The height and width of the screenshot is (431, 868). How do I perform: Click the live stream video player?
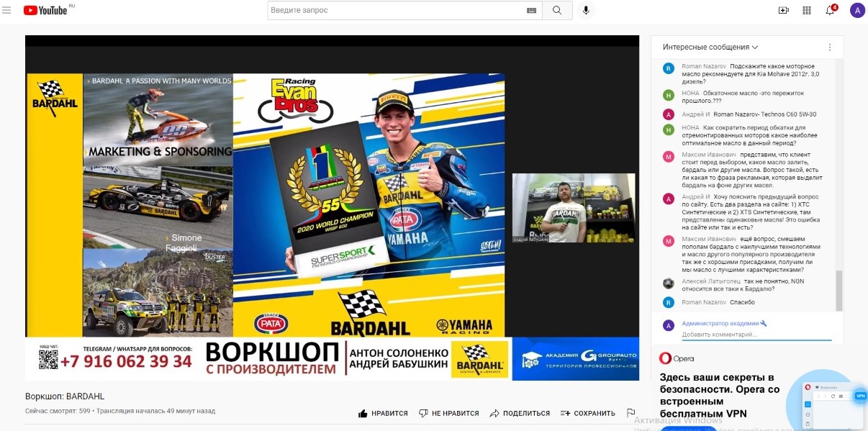(x=332, y=208)
